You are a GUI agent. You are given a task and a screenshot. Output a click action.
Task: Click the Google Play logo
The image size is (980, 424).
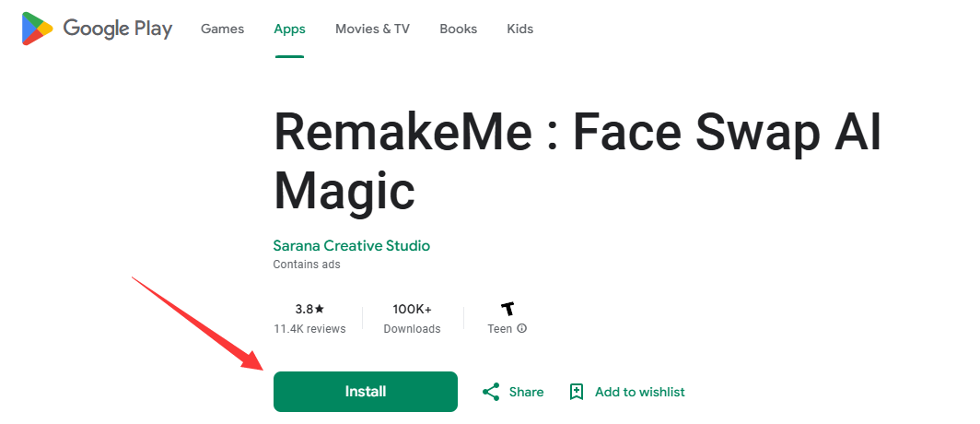97,29
